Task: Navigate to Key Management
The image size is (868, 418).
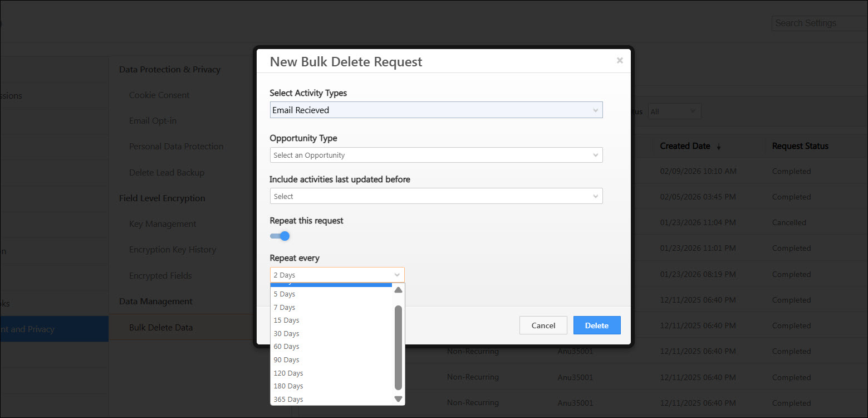Action: 162,223
